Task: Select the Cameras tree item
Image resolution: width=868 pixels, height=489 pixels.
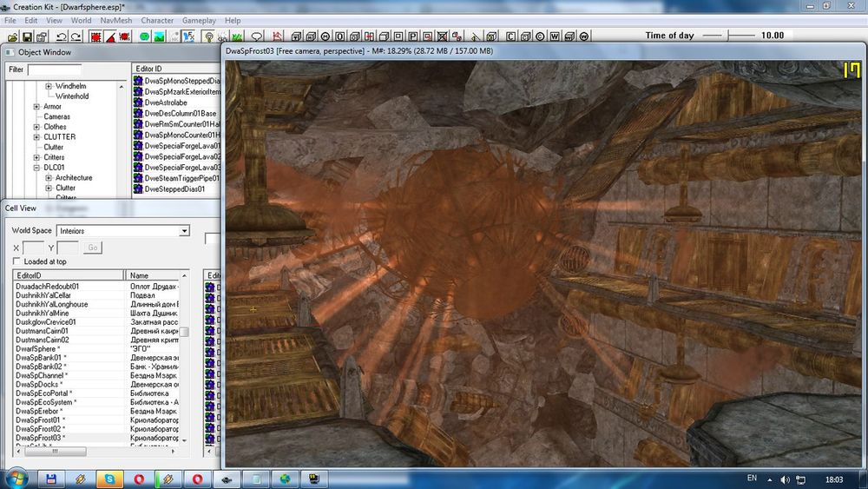Action: [x=56, y=117]
